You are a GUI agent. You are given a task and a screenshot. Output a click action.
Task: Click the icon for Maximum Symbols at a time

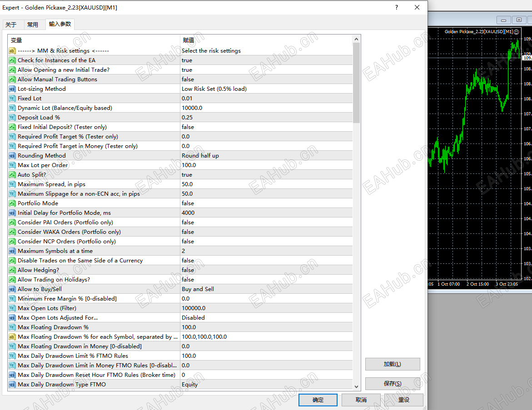point(12,251)
